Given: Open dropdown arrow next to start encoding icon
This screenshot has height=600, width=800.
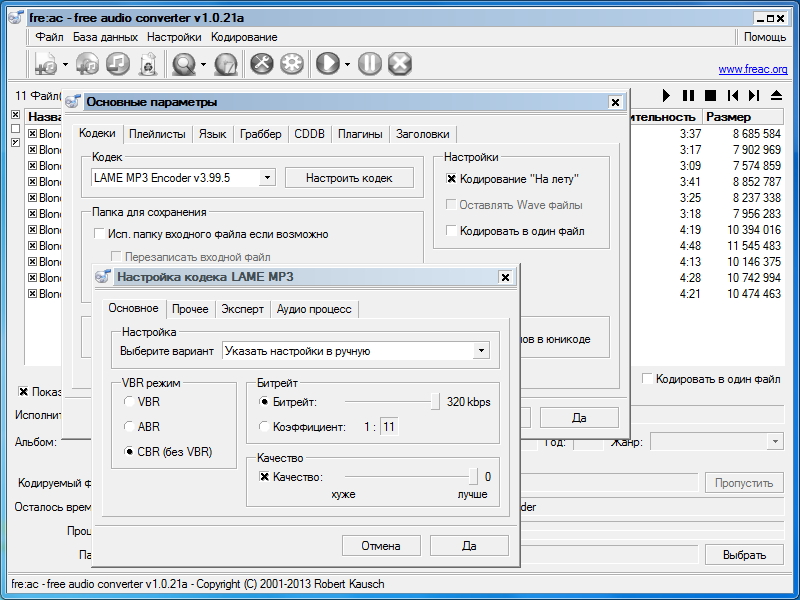Looking at the screenshot, I should tap(347, 64).
